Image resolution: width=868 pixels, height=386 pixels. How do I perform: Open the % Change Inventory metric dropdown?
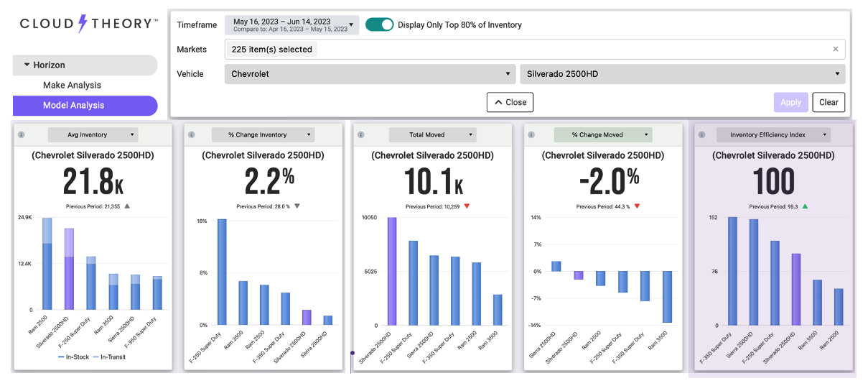tap(263, 134)
